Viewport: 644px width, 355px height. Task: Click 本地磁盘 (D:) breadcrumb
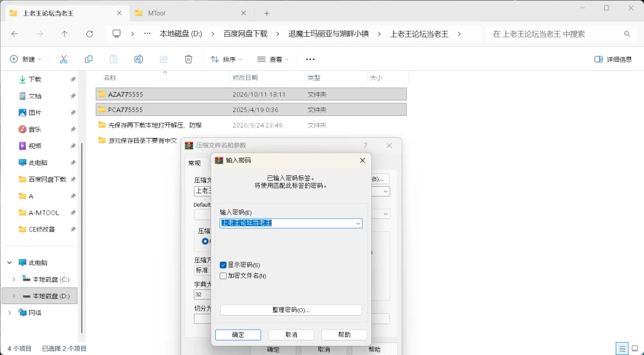click(181, 34)
